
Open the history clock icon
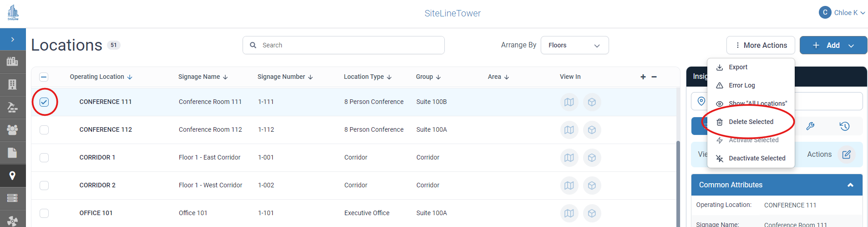(x=844, y=126)
